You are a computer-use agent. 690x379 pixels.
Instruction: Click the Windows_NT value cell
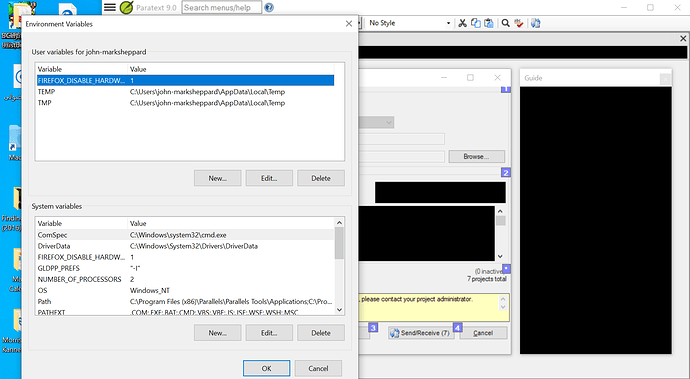click(150, 291)
